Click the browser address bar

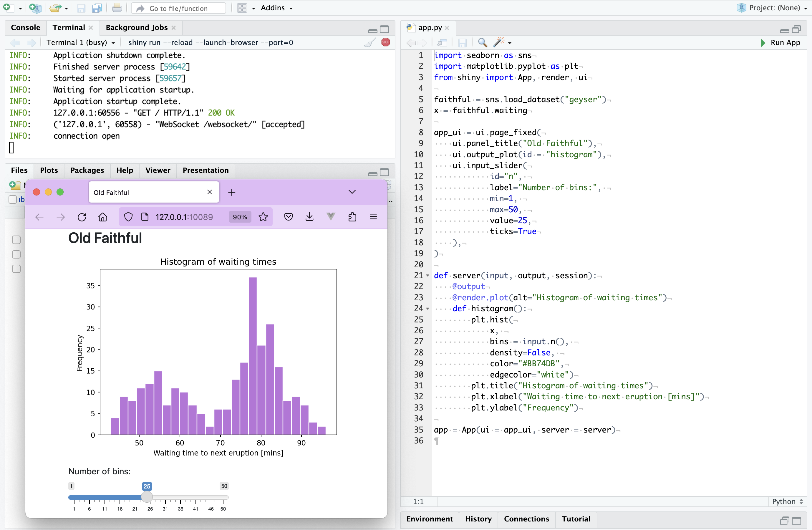184,217
